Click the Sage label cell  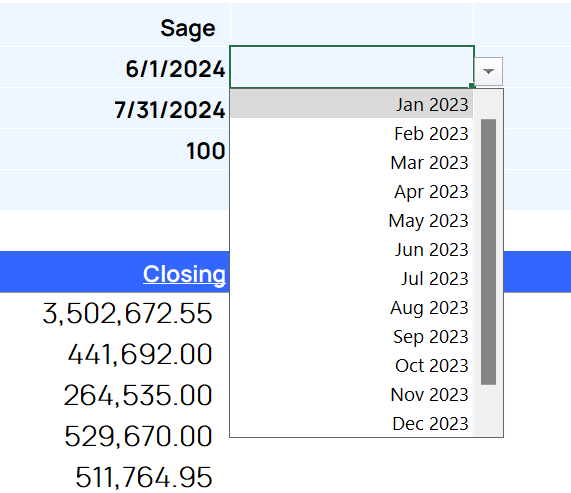(115, 28)
